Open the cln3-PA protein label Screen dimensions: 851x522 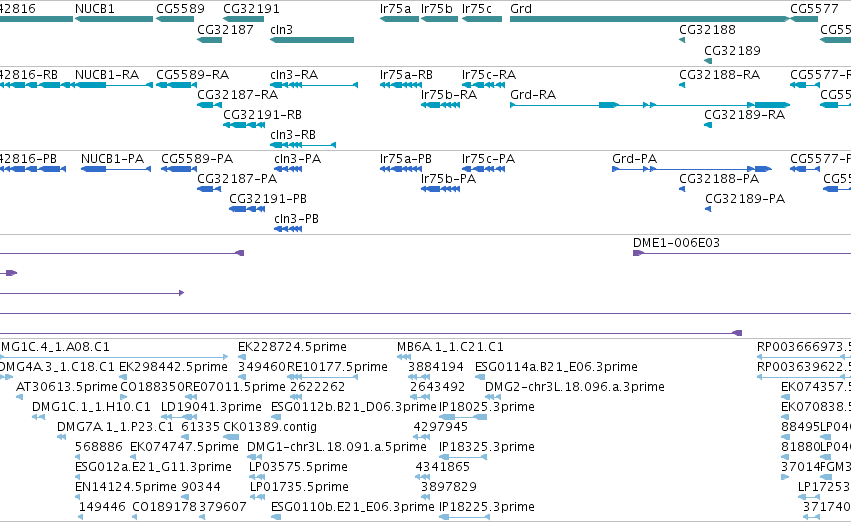point(298,158)
